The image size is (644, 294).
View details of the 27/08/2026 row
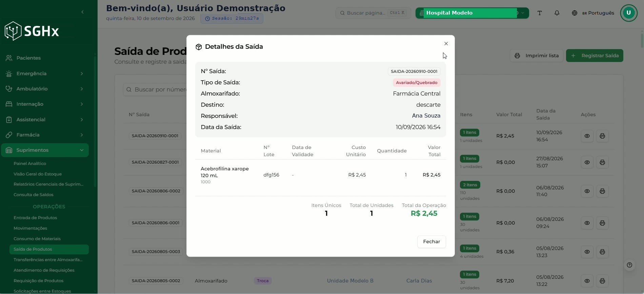click(x=587, y=162)
